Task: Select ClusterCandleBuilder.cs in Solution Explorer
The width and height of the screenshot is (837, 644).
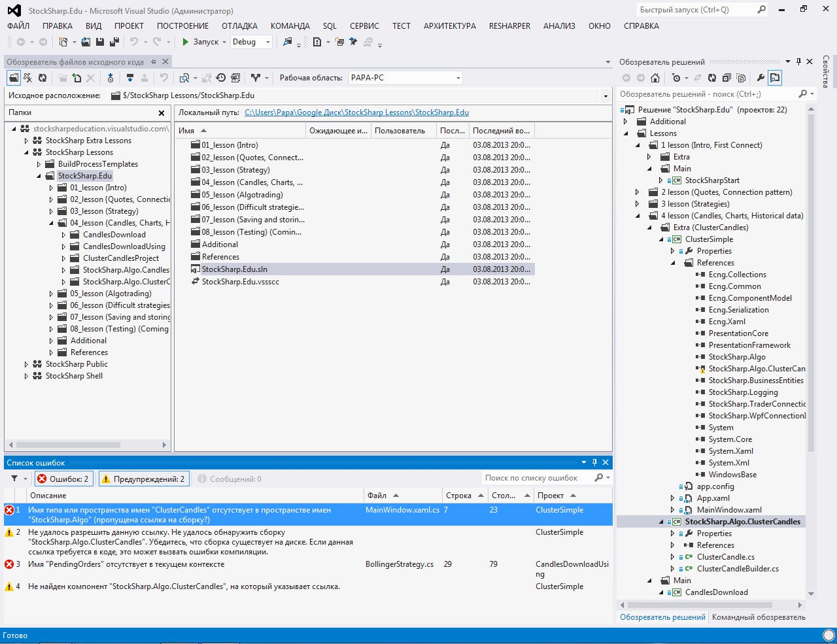Action: tap(739, 569)
